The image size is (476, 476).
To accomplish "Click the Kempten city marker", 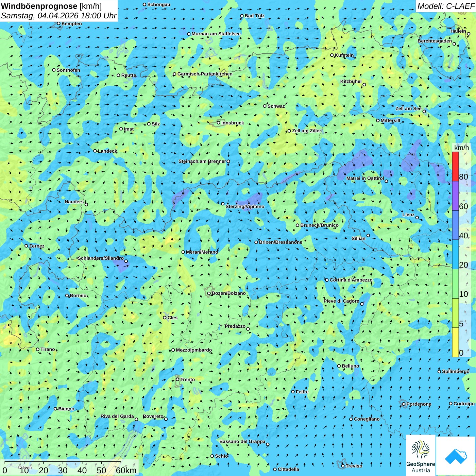I will (58, 23).
